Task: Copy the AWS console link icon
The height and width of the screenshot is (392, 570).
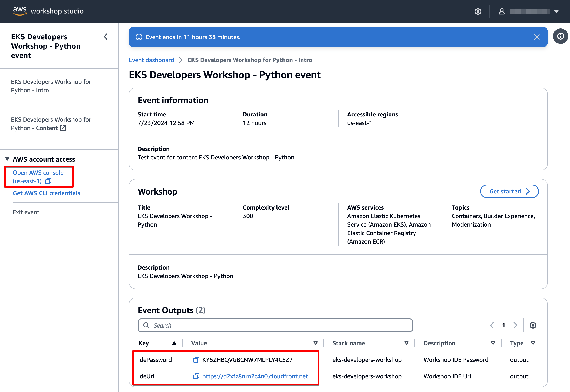Action: tap(48, 181)
